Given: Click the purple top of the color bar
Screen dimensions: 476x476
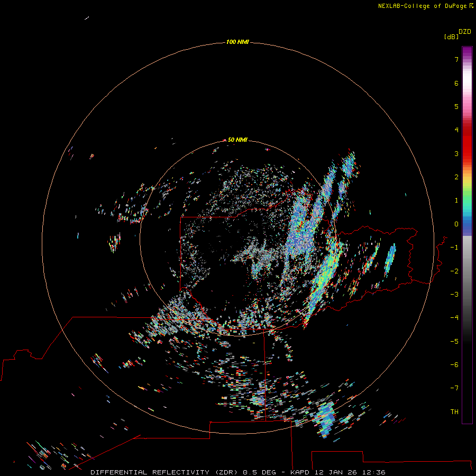Looking at the screenshot, I should [467, 52].
